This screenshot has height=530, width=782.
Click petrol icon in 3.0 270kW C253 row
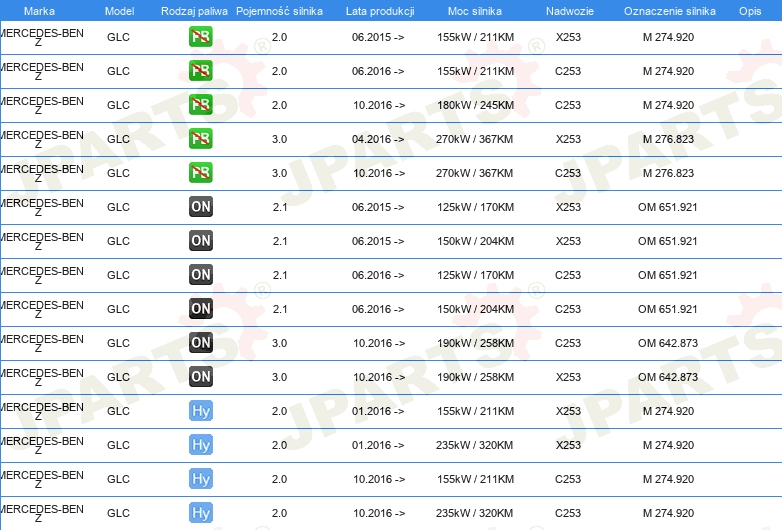tap(200, 173)
